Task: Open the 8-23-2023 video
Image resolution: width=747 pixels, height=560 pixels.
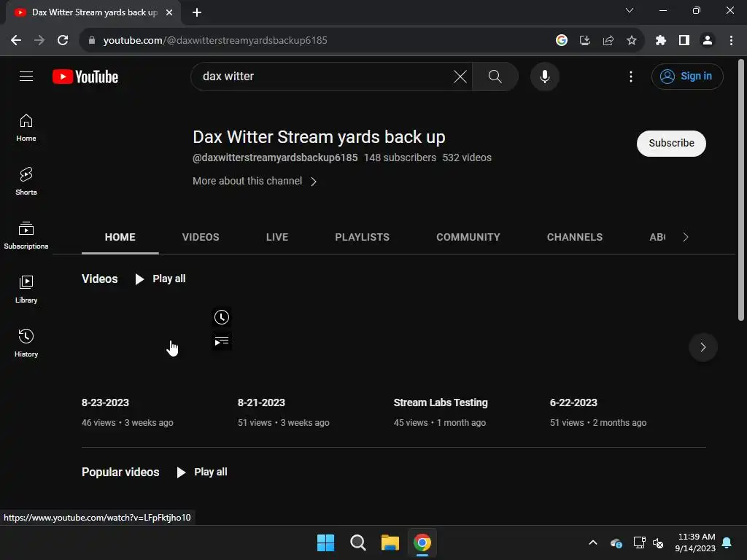Action: [105, 402]
